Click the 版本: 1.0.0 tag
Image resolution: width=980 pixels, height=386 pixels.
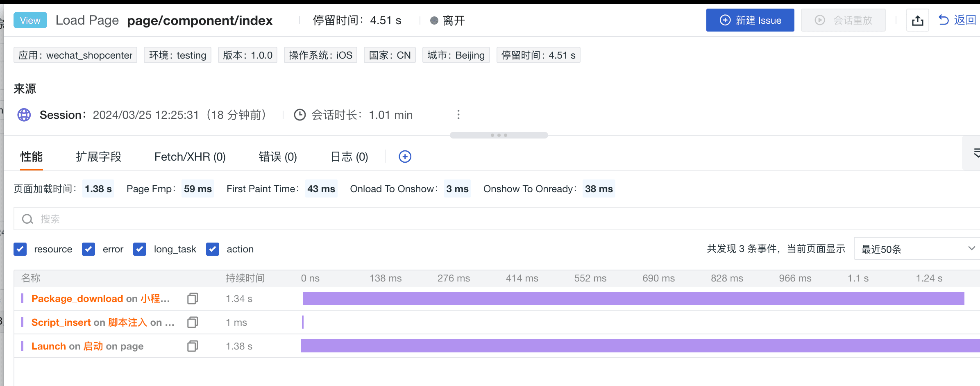(x=247, y=55)
